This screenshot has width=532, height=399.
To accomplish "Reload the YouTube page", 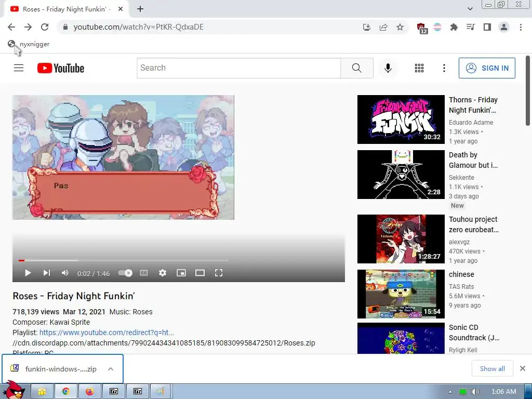I will tap(45, 27).
